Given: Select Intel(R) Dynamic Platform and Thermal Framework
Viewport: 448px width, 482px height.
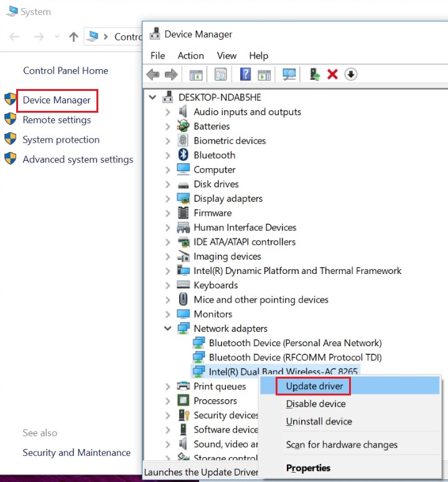Looking at the screenshot, I should click(297, 271).
